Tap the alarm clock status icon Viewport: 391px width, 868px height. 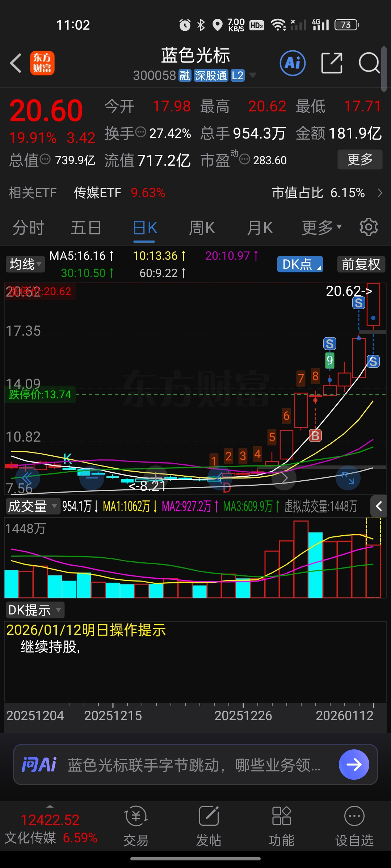tap(185, 25)
